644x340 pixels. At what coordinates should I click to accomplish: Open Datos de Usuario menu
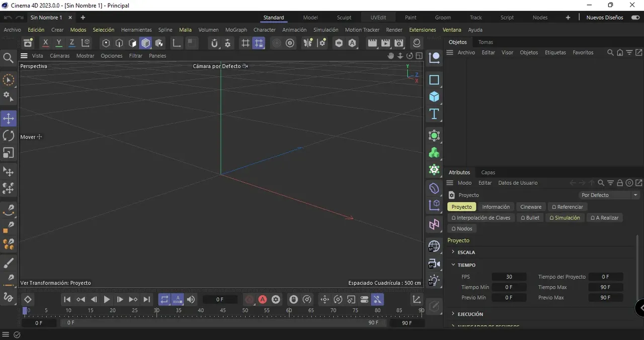coord(518,183)
